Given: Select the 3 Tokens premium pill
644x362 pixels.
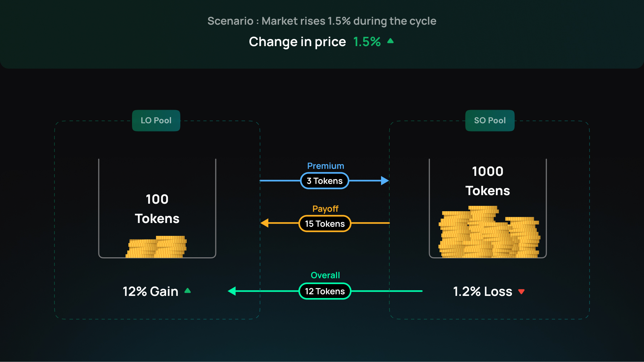Looking at the screenshot, I should (x=325, y=181).
